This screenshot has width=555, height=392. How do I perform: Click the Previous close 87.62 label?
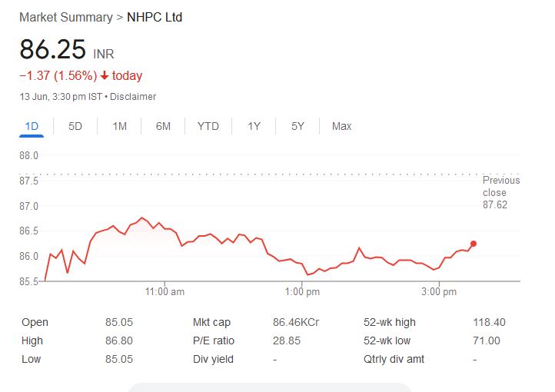click(500, 192)
